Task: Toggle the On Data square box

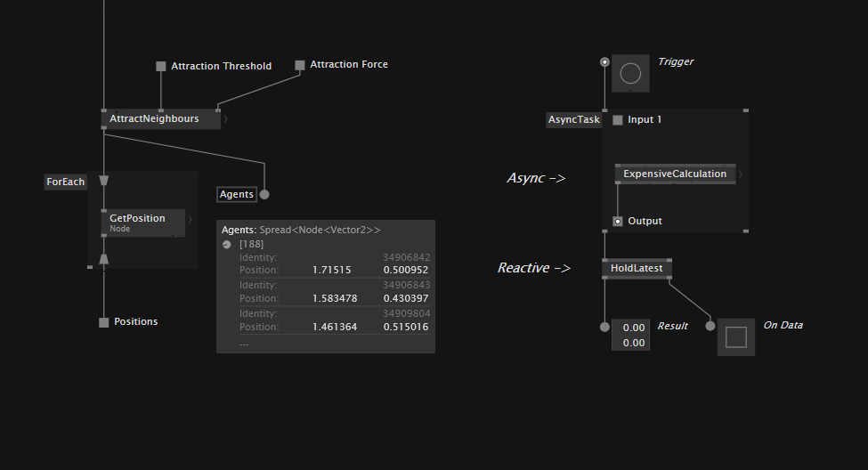Action: [736, 337]
